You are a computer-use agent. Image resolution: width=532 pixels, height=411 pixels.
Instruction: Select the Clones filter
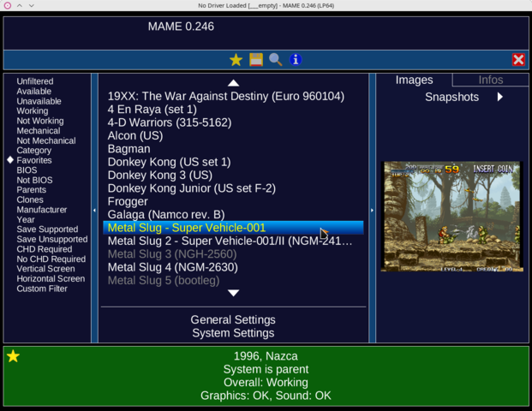click(x=30, y=200)
